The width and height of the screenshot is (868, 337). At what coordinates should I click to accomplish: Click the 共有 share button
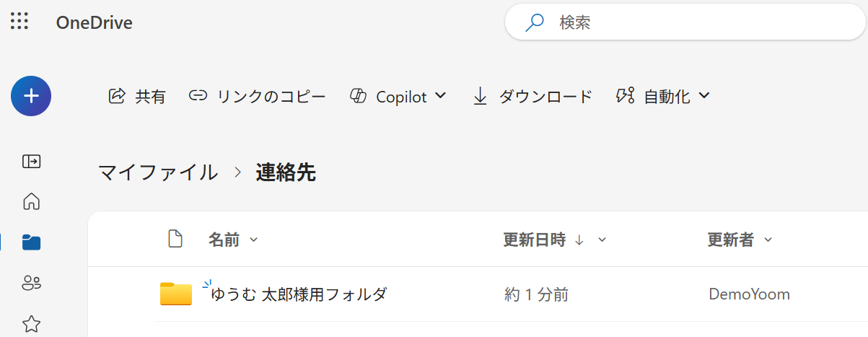coord(137,96)
